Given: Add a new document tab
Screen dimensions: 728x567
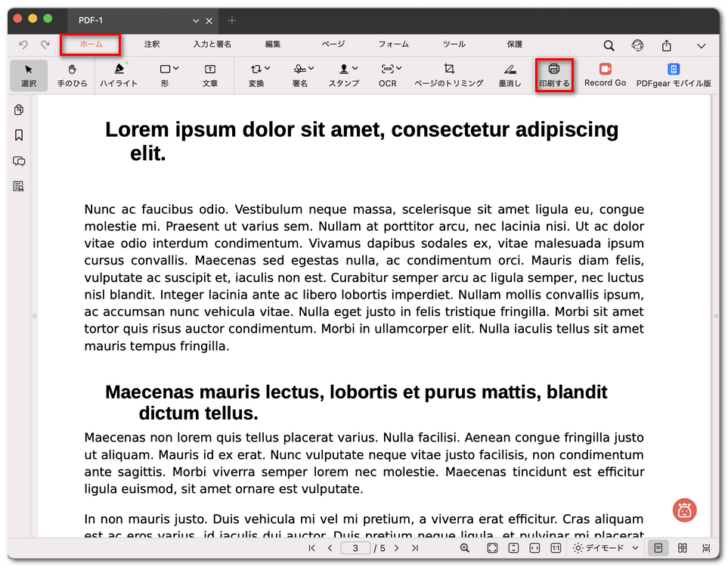Looking at the screenshot, I should tap(231, 21).
